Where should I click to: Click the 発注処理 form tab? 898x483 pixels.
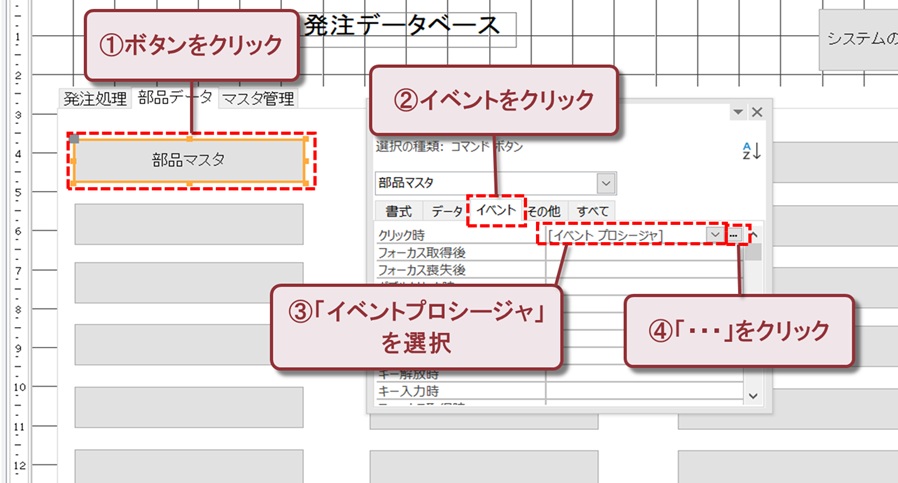point(95,98)
